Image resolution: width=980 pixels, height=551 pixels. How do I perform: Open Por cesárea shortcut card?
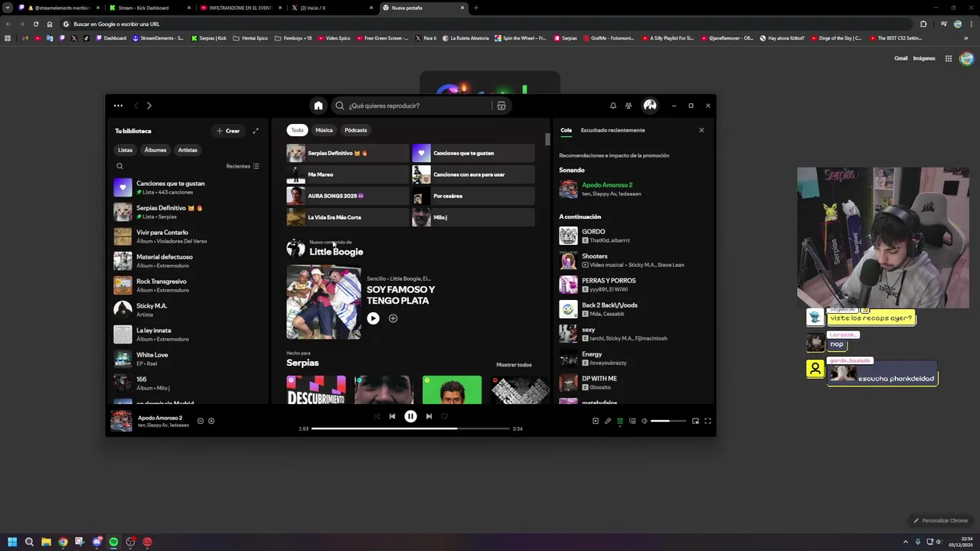[x=473, y=196]
